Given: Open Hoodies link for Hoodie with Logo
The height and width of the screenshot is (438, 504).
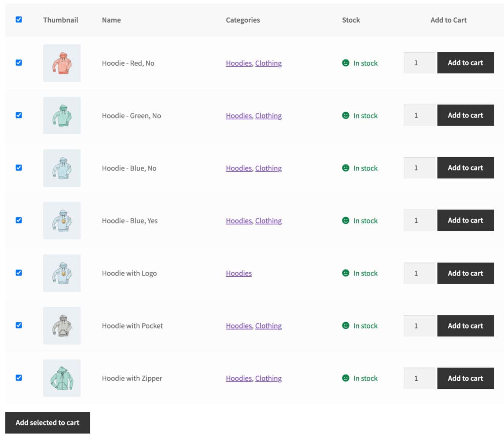Looking at the screenshot, I should point(239,273).
